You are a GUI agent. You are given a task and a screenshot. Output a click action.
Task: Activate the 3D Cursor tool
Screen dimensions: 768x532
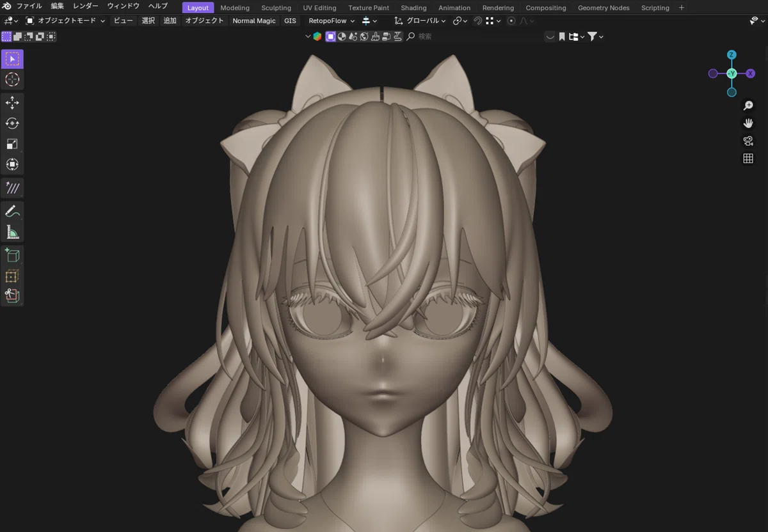12,79
